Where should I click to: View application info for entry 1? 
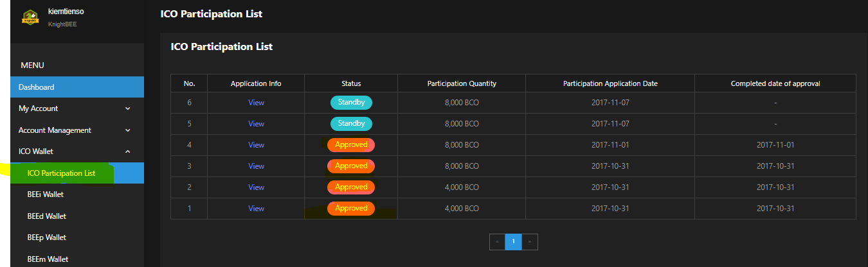click(x=256, y=209)
